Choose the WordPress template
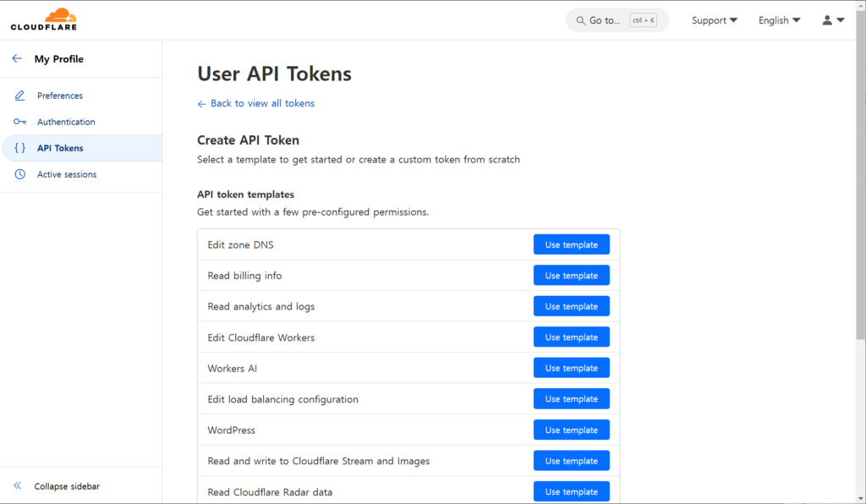Viewport: 866px width, 504px height. (571, 430)
